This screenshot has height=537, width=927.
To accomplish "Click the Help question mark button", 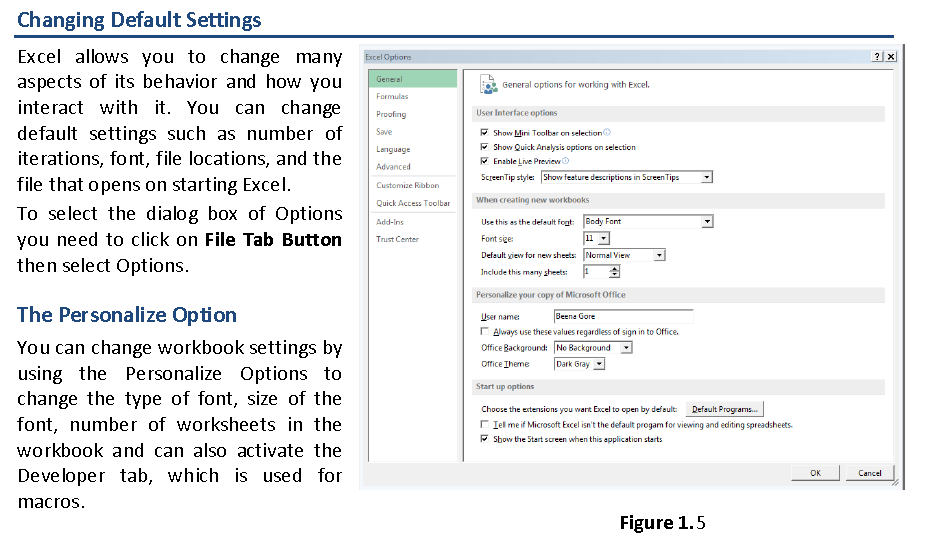I will [x=877, y=56].
